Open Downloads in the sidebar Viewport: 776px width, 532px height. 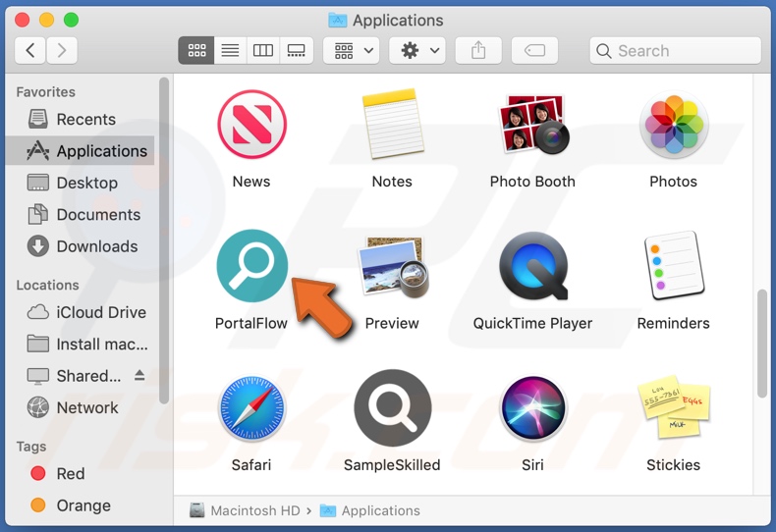click(82, 246)
